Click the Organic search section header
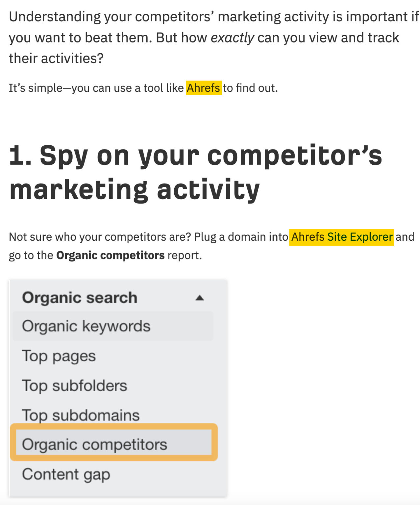Image resolution: width=420 pixels, height=505 pixels. coord(79,297)
